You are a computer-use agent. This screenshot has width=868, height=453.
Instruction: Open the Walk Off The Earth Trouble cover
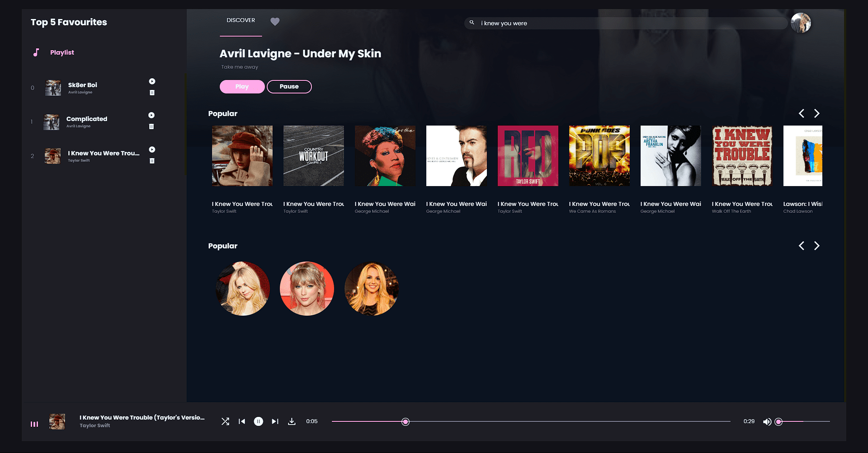tap(742, 156)
